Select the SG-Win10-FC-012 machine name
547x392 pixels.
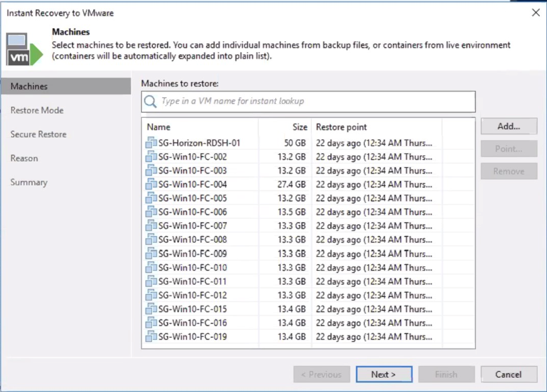click(192, 295)
